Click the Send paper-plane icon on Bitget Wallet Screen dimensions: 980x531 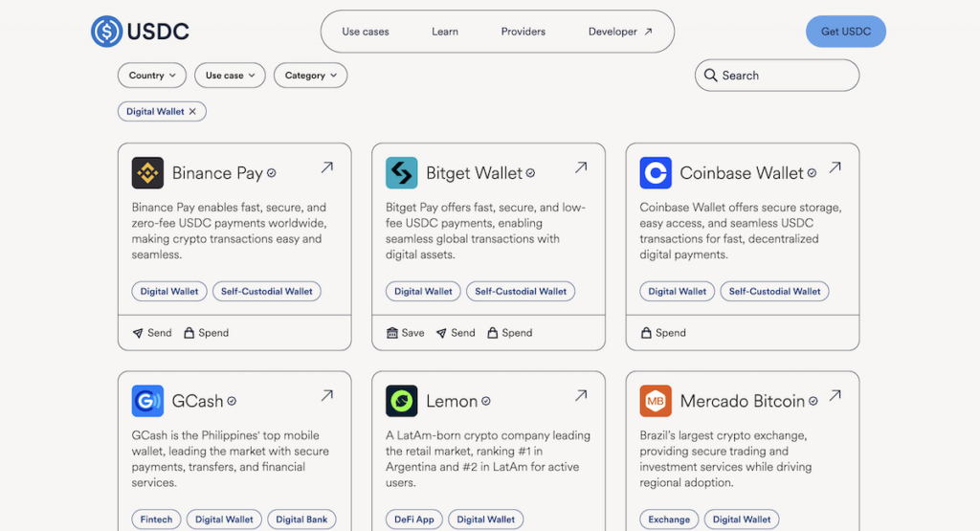(x=441, y=333)
